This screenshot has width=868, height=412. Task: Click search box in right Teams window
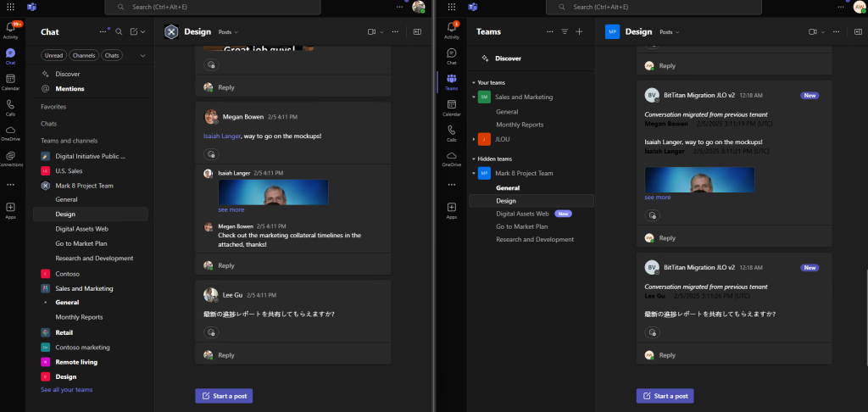654,7
